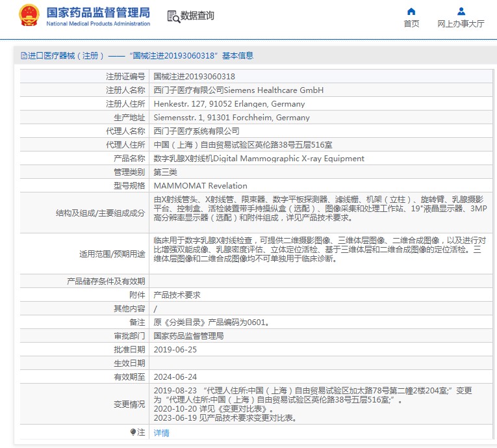The height and width of the screenshot is (448, 497).
Task: Select 西门子医疗有限公司Siemens Healthcare GmbH cell
Action: pyautogui.click(x=238, y=90)
